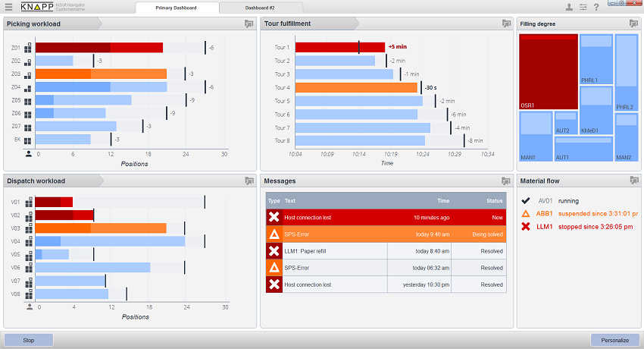Click the Stop button
This screenshot has height=349, width=644.
pos(29,340)
